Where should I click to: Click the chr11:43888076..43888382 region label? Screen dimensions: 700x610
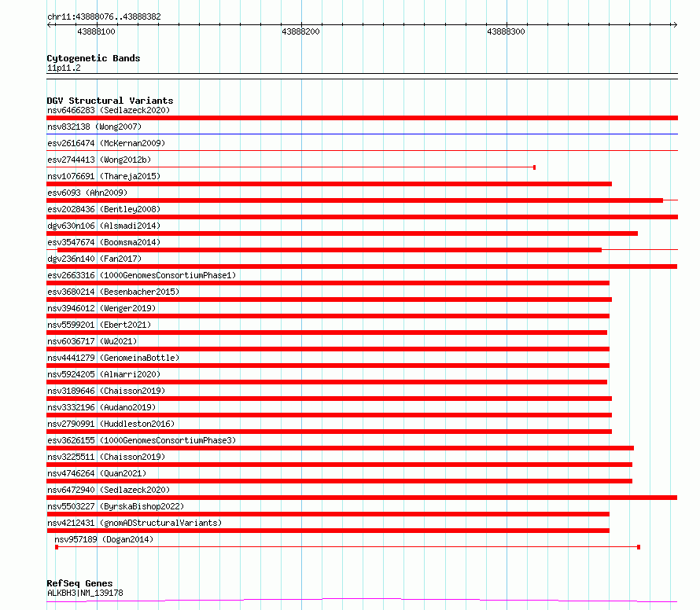click(104, 17)
